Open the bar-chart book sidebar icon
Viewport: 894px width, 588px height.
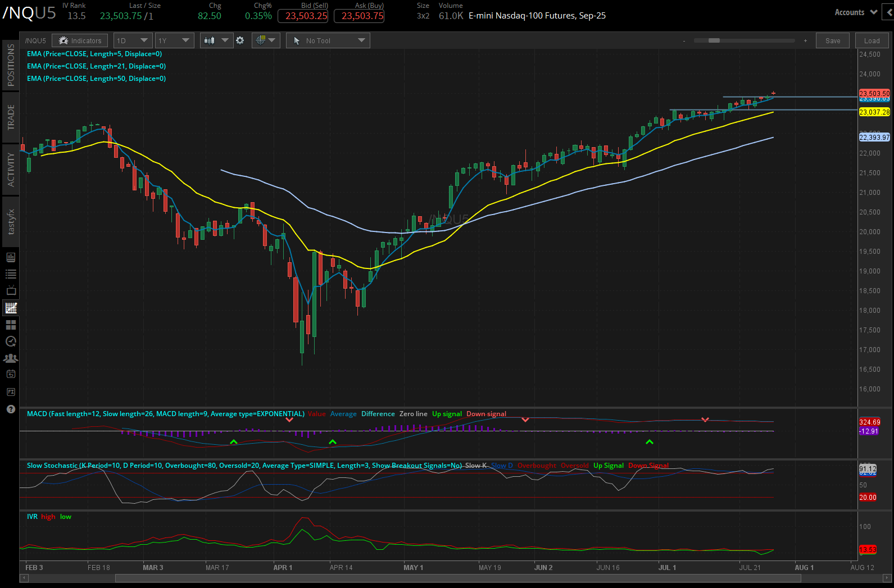tap(11, 257)
